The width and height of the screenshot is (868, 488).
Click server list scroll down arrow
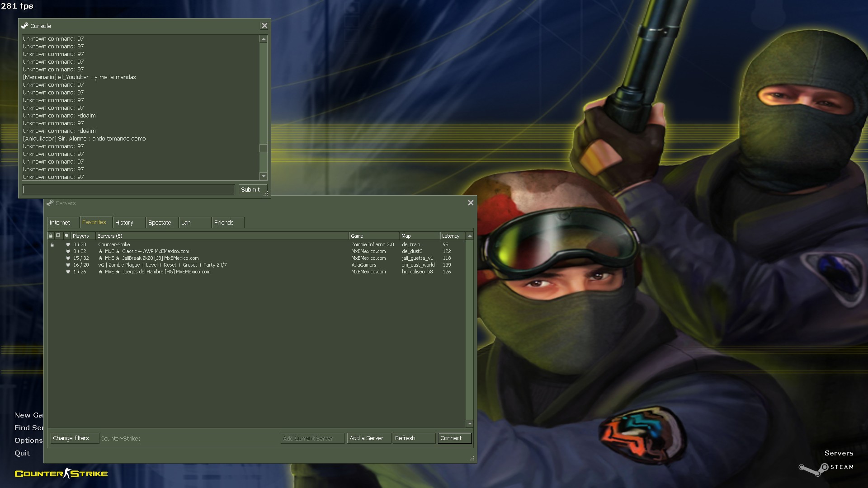(470, 423)
